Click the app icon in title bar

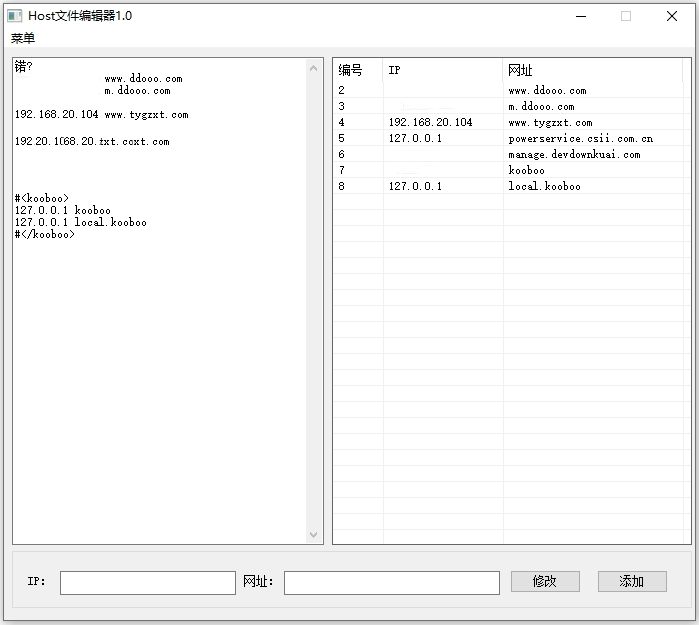[15, 16]
